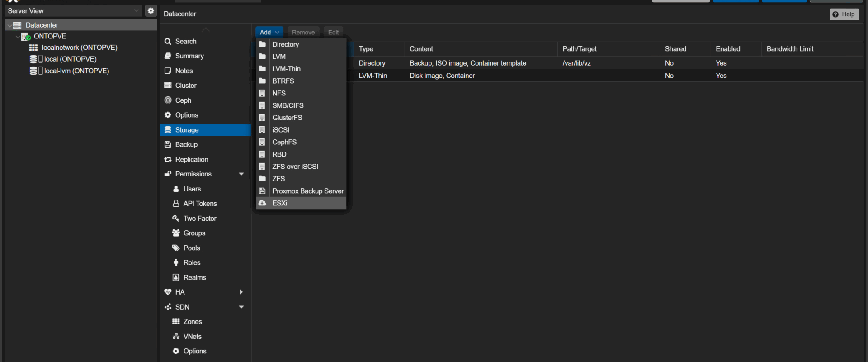The image size is (868, 362).
Task: Click the Summary book icon
Action: (168, 56)
